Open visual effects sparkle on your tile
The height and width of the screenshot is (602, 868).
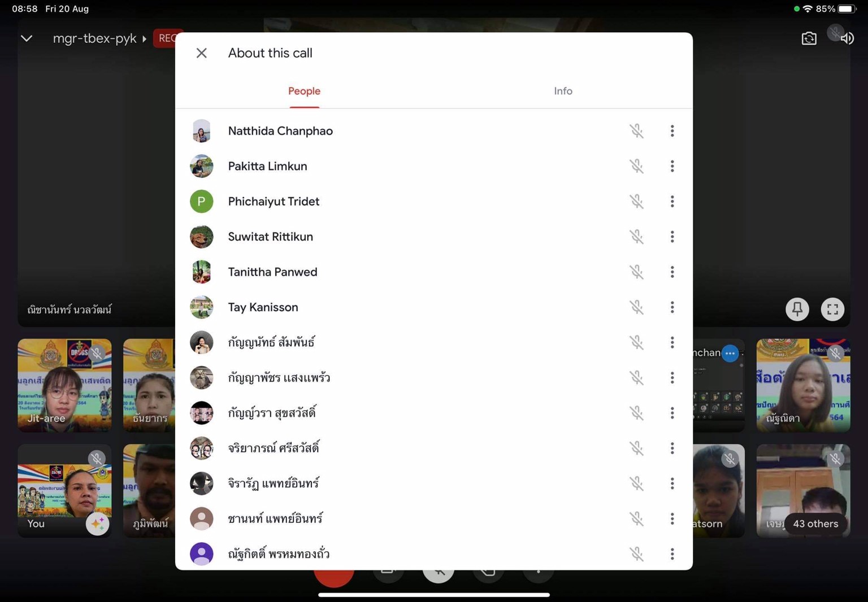point(97,524)
